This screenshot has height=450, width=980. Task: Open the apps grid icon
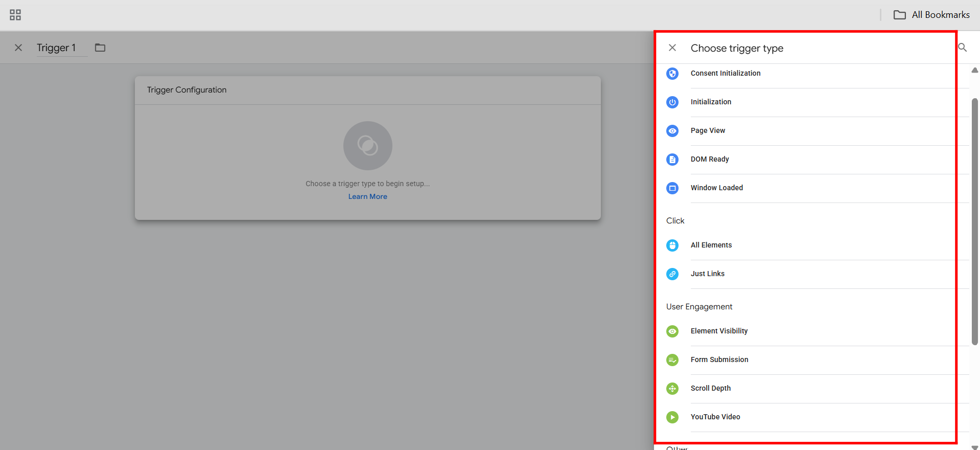(15, 15)
